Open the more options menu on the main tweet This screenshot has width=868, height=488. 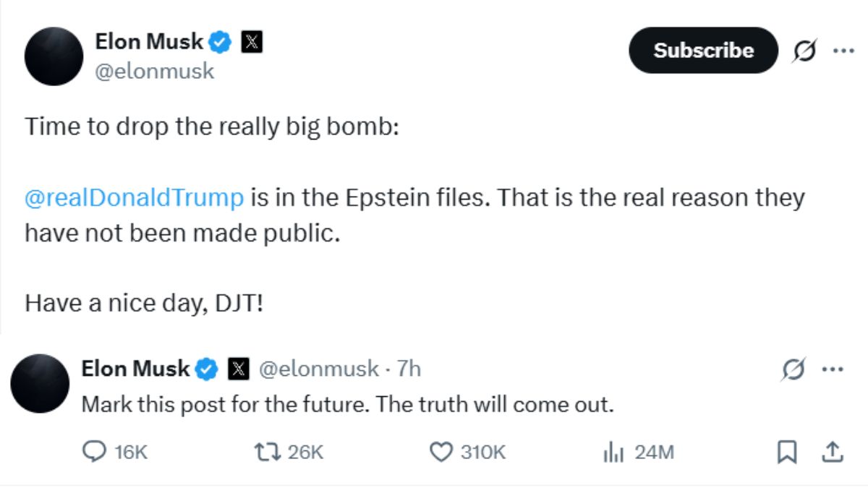tap(843, 51)
